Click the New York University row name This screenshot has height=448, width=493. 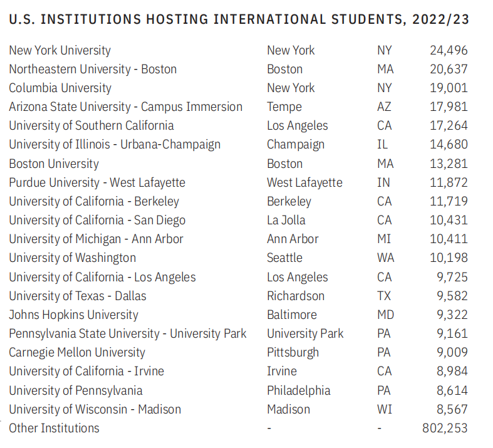[x=60, y=51]
